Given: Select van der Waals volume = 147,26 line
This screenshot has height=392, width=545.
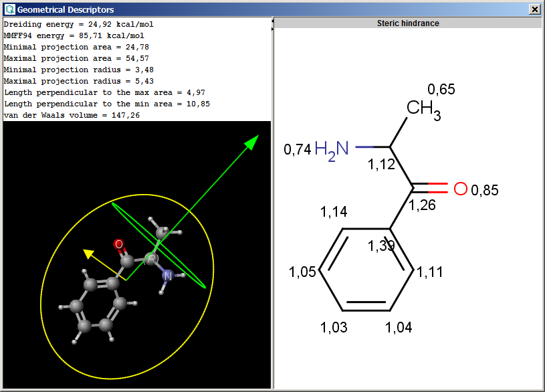Looking at the screenshot, I should click(72, 115).
